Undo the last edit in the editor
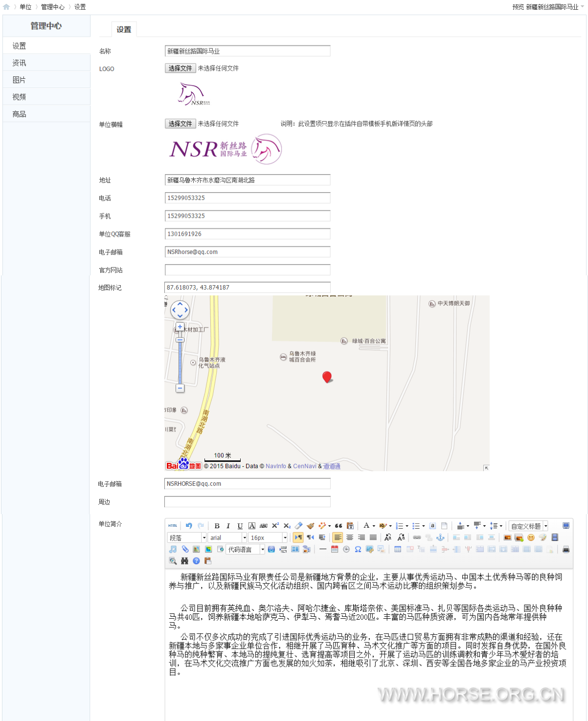Viewport: 588px width, 721px height. (x=189, y=526)
